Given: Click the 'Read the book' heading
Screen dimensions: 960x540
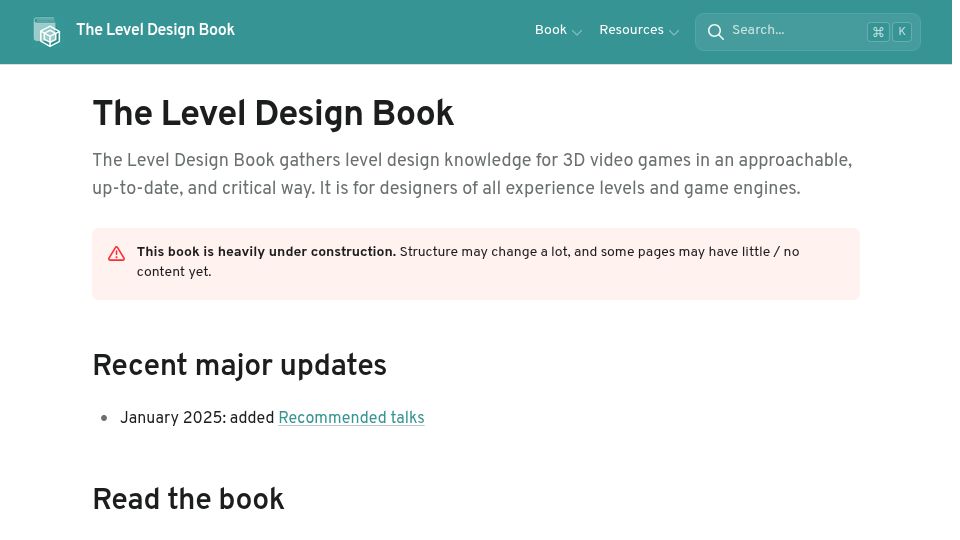Looking at the screenshot, I should [x=189, y=499].
